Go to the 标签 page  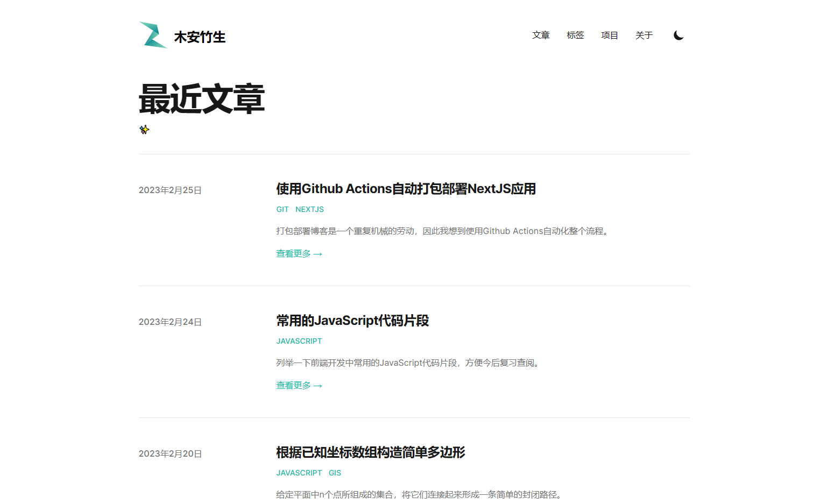(575, 36)
